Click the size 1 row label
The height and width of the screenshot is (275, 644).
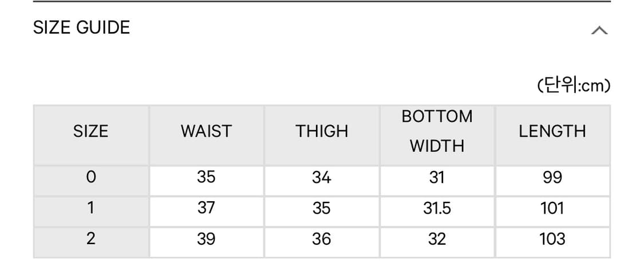[90, 208]
